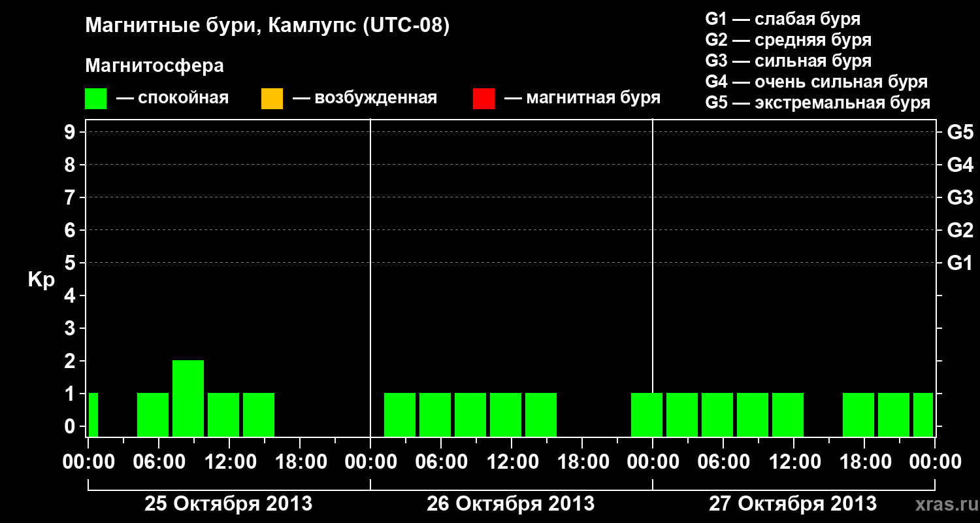Screen dimensions: 980x523
Task: Click the '06:00' tick label for 26 October
Action: point(441,462)
